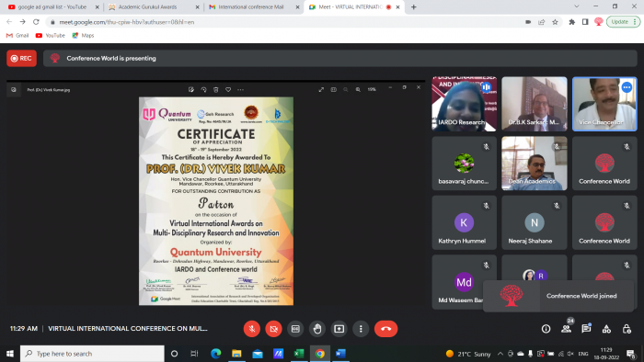The image size is (644, 362).
Task: Toggle closed captions button
Action: coord(295,329)
